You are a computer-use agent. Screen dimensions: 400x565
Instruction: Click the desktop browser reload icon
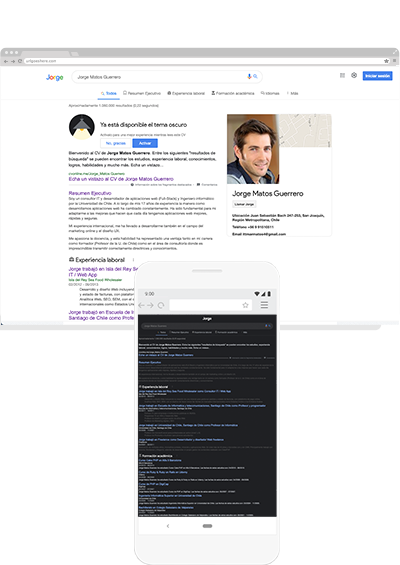pyautogui.click(x=20, y=61)
